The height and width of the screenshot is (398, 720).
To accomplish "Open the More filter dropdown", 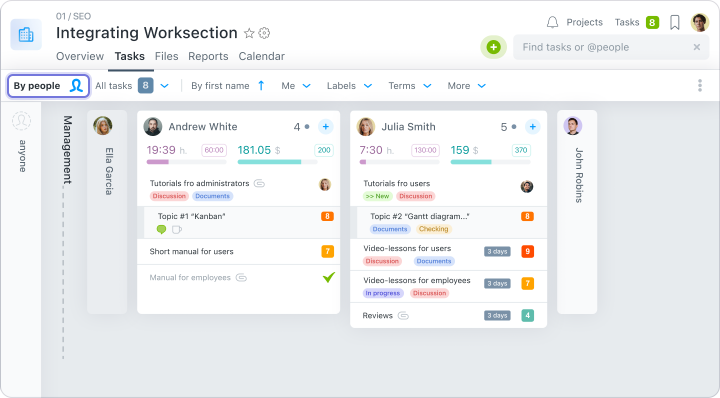I will point(467,86).
